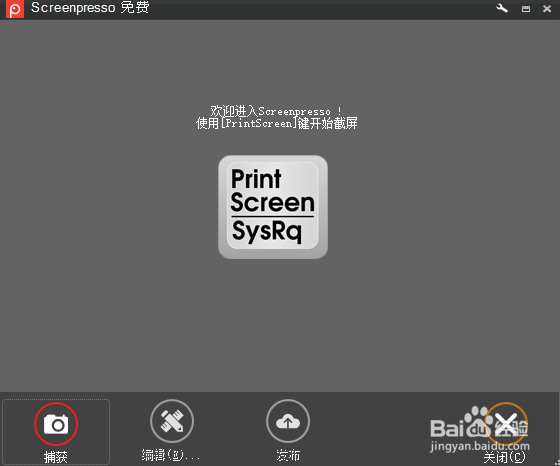560x466 pixels.
Task: Click the Publish (发布) cloud upload icon
Action: coord(288,421)
